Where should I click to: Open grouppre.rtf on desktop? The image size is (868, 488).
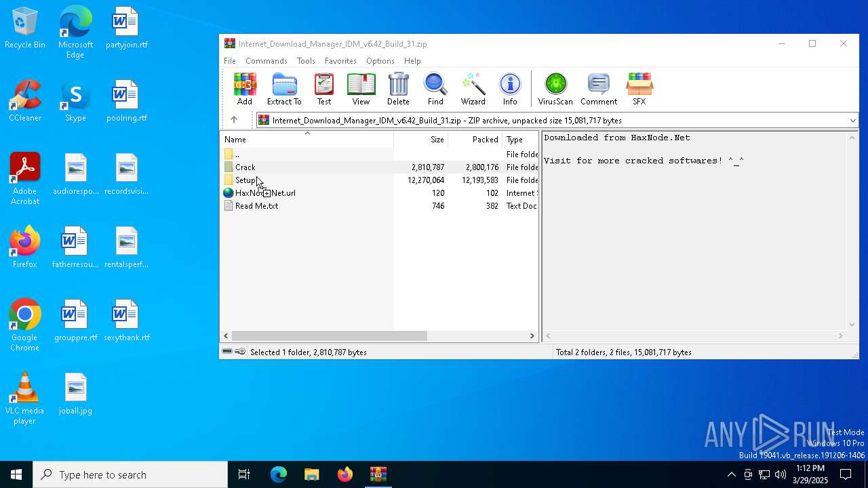[x=75, y=321]
